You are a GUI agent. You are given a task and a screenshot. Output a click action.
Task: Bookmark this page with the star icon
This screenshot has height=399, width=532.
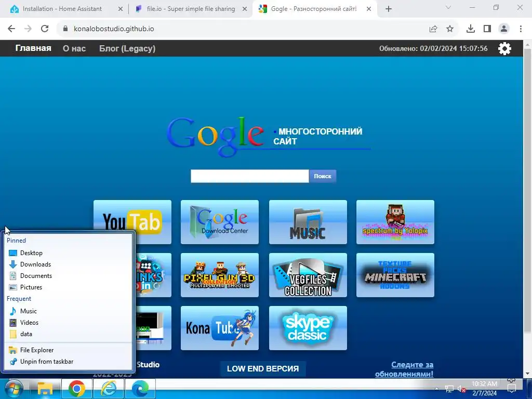pos(450,29)
